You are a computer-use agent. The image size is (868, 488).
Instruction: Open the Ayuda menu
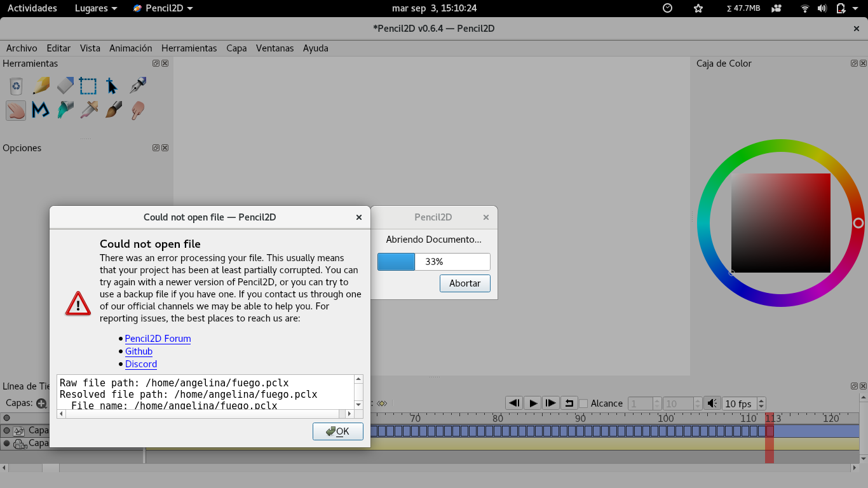point(315,48)
